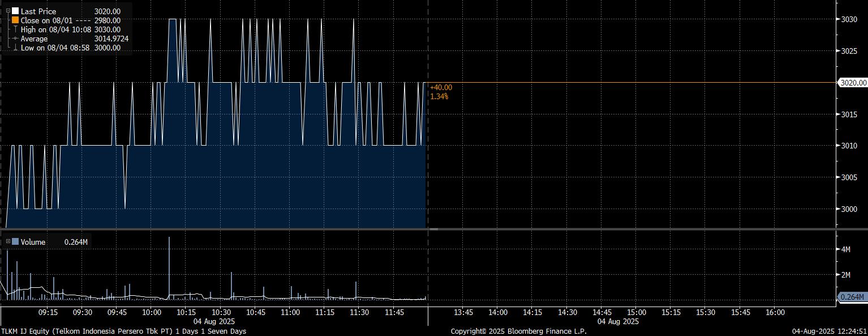Viewport: 868px width, 336px height.
Task: Click the 4M volume axis tick
Action: click(846, 249)
